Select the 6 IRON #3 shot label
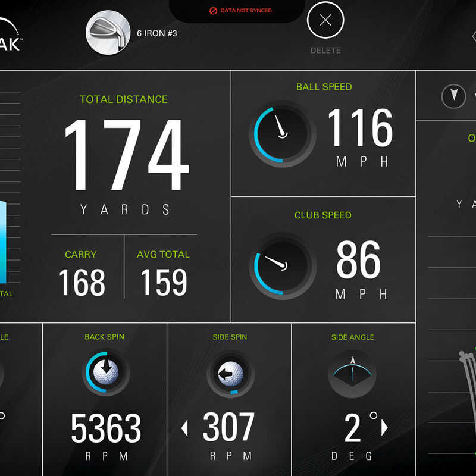This screenshot has height=476, width=476. pyautogui.click(x=157, y=33)
